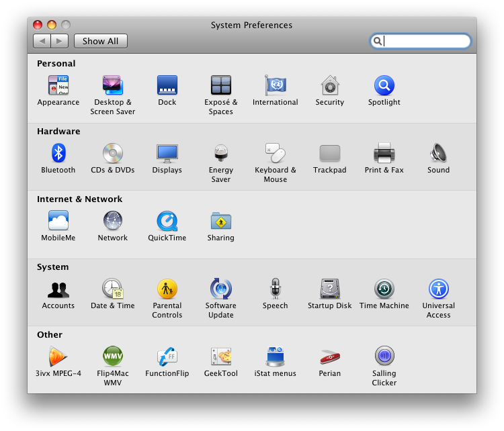Focus the search field in the toolbar
The width and height of the screenshot is (504, 431).
[421, 41]
